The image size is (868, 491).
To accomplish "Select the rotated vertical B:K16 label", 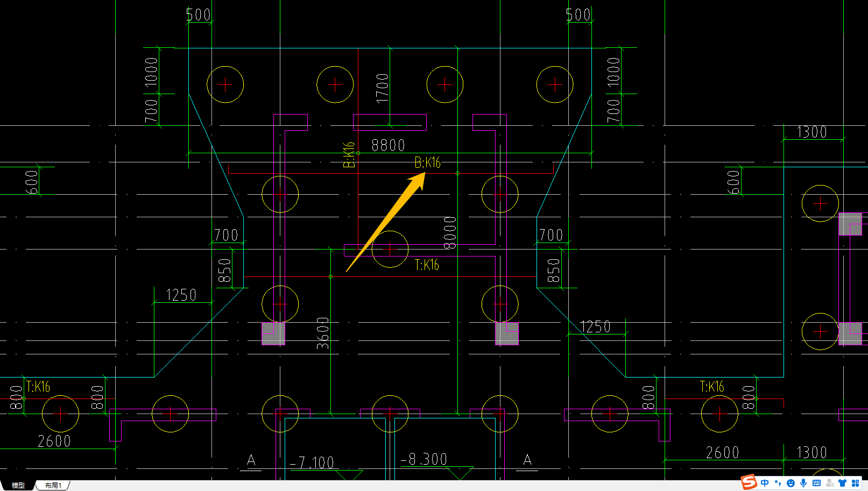I will click(349, 155).
